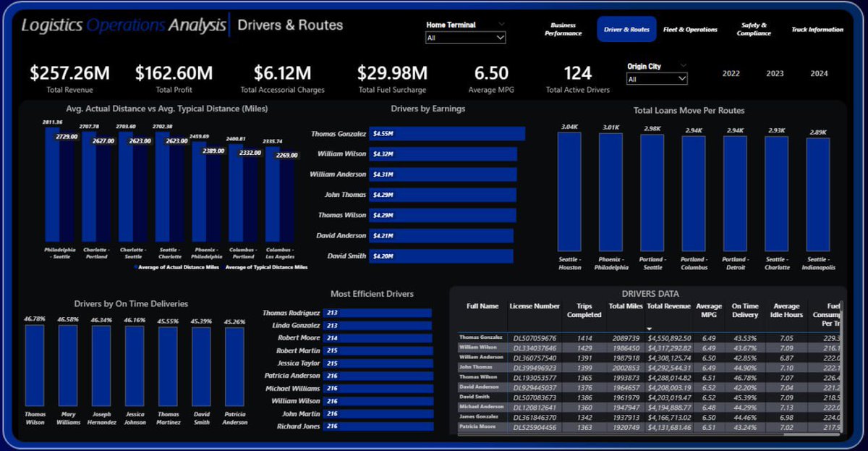
Task: Click Columbus - Los Angeles distance bar
Action: [273, 194]
